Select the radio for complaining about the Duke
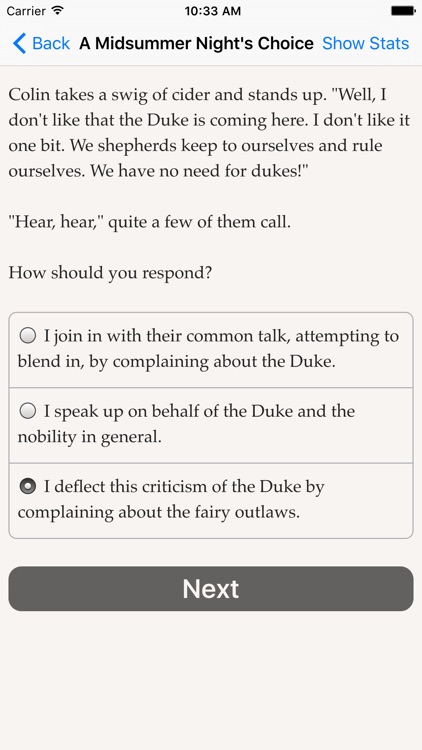 (x=28, y=336)
